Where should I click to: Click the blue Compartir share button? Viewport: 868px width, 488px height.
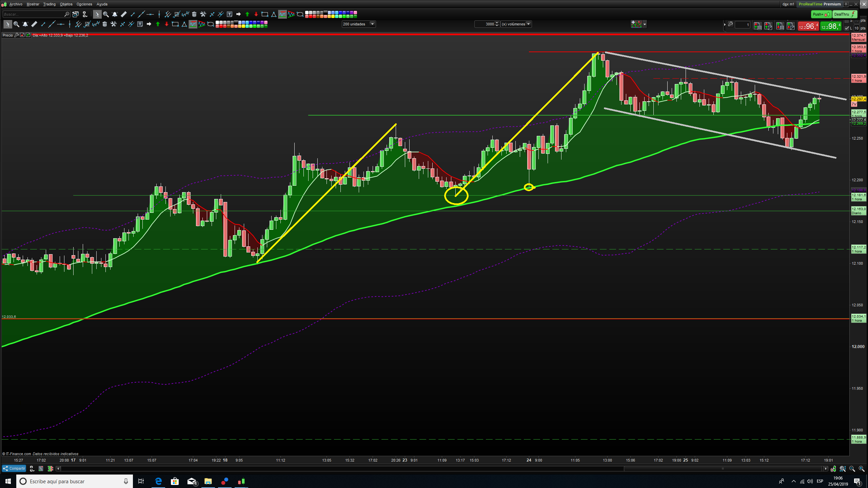click(x=14, y=469)
